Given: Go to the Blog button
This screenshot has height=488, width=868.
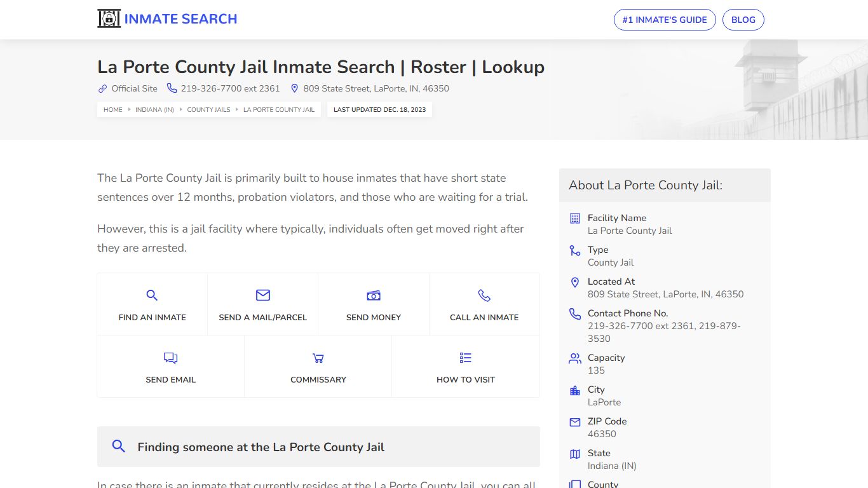Looking at the screenshot, I should click(743, 20).
